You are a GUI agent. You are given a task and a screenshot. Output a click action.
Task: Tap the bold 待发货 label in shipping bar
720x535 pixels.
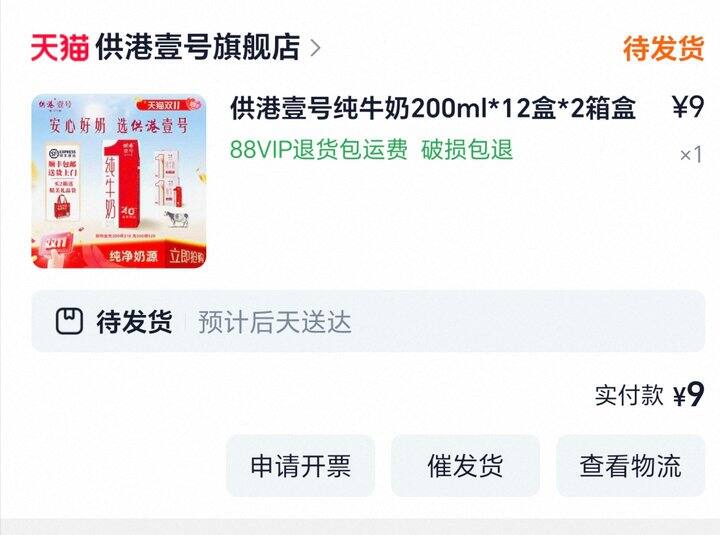[134, 321]
